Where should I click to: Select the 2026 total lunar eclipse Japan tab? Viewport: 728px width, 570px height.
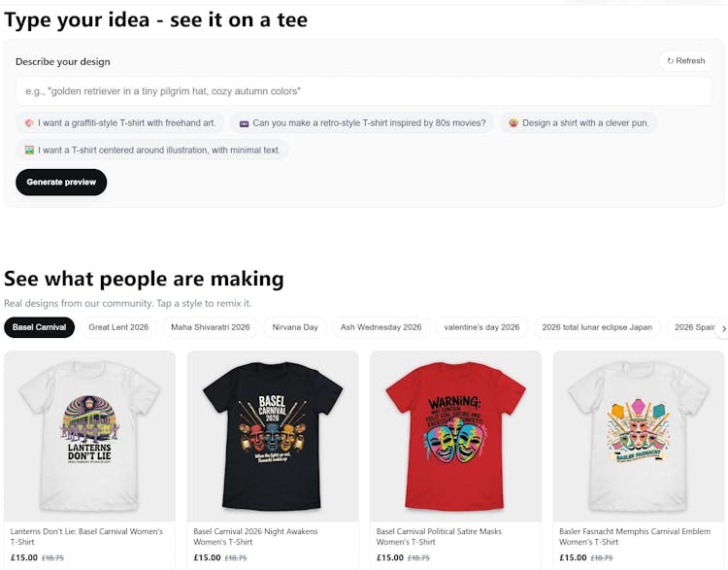pos(597,327)
